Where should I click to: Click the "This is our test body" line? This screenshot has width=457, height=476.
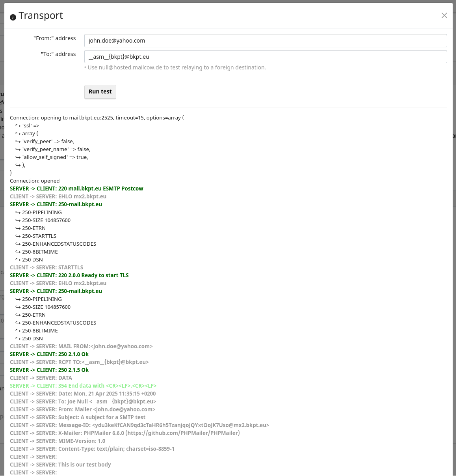click(60, 465)
